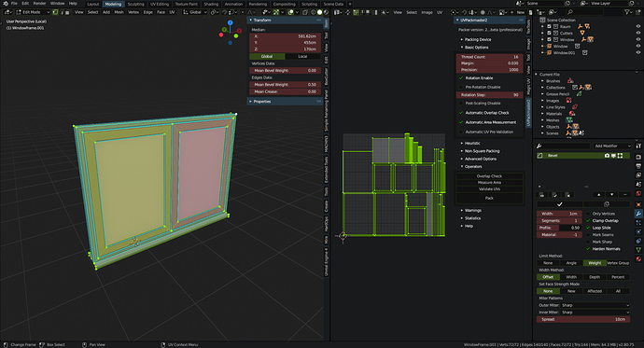The height and width of the screenshot is (348, 644).
Task: Open the Edit Mode dropdown
Action: 33,12
